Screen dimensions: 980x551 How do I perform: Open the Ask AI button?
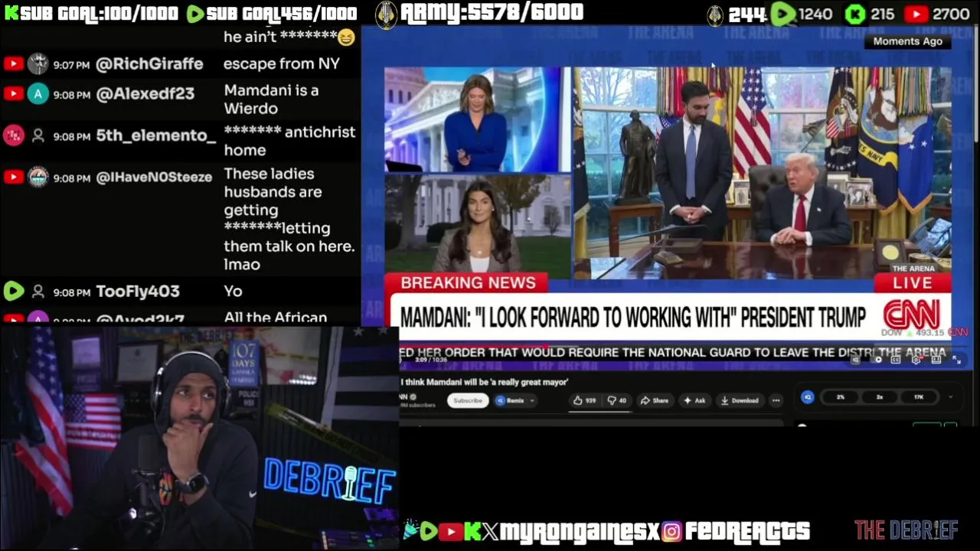click(694, 400)
